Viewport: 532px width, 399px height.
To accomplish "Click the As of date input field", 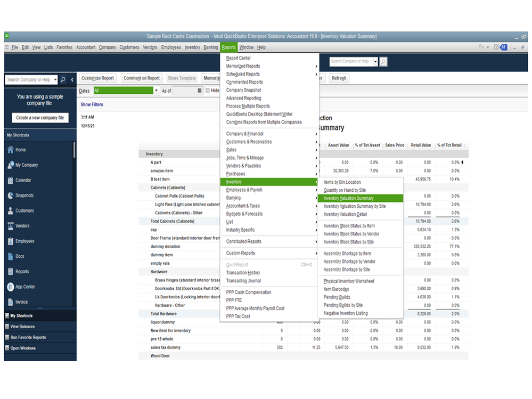I will click(x=185, y=91).
